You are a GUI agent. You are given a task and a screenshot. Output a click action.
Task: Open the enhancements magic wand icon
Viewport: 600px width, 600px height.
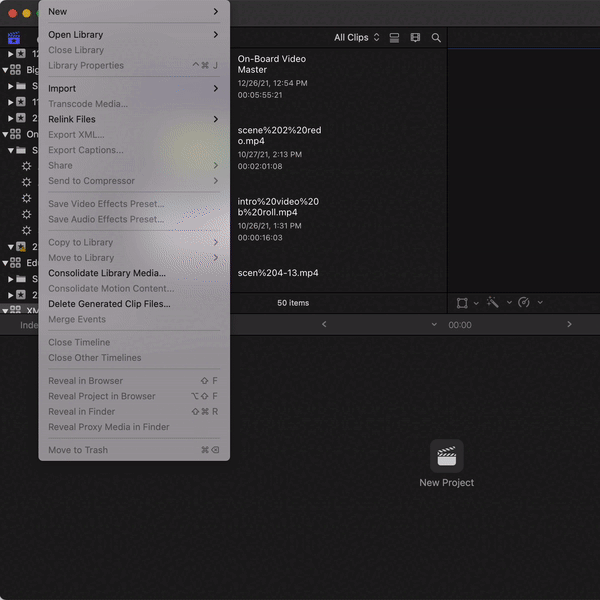pyautogui.click(x=493, y=302)
